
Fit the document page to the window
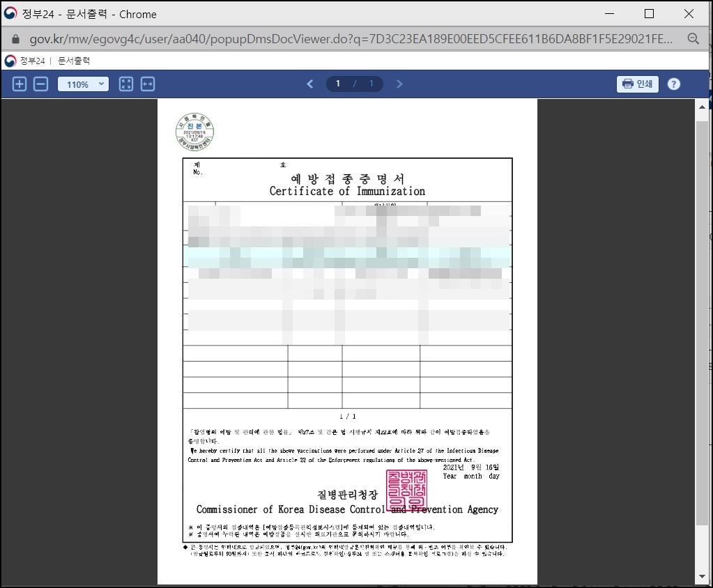pos(126,84)
